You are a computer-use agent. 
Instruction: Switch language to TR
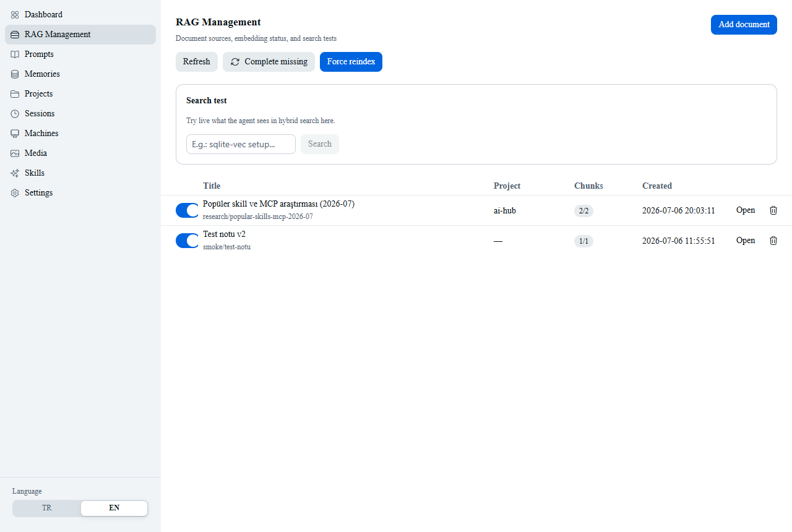(x=47, y=508)
